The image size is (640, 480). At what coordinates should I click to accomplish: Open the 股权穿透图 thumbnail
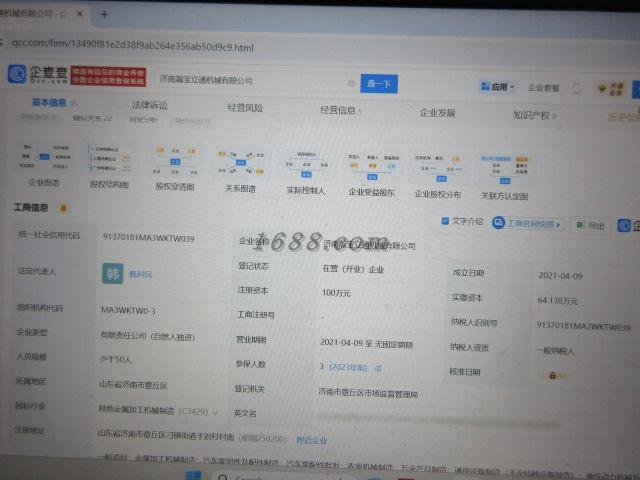coord(175,169)
